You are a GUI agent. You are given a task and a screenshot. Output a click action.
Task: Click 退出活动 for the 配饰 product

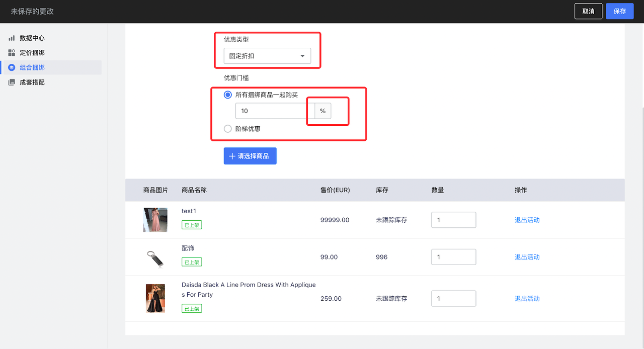click(527, 257)
